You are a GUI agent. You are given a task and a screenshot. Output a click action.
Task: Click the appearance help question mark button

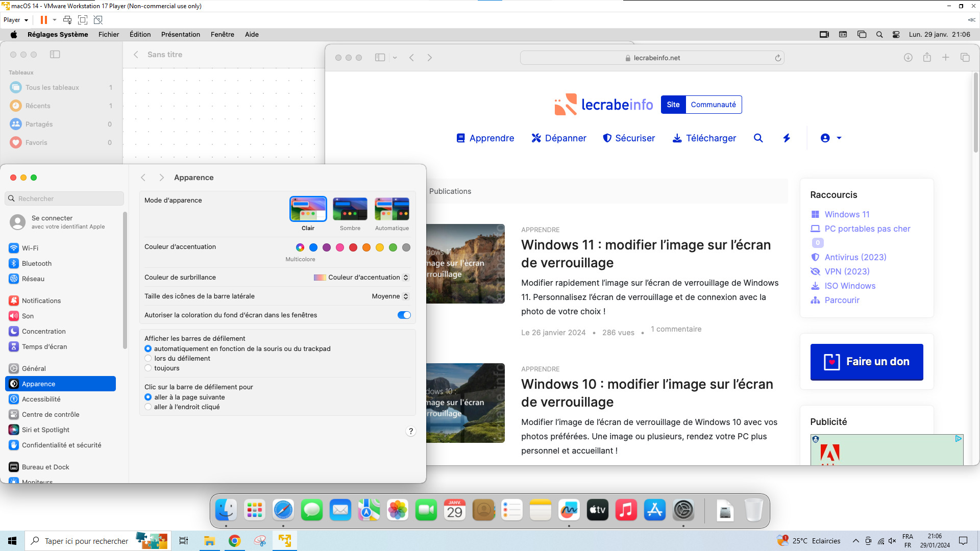pos(411,431)
